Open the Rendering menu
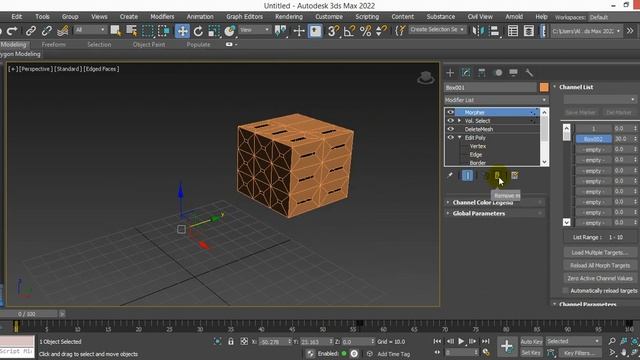The width and height of the screenshot is (640, 360). 289,17
